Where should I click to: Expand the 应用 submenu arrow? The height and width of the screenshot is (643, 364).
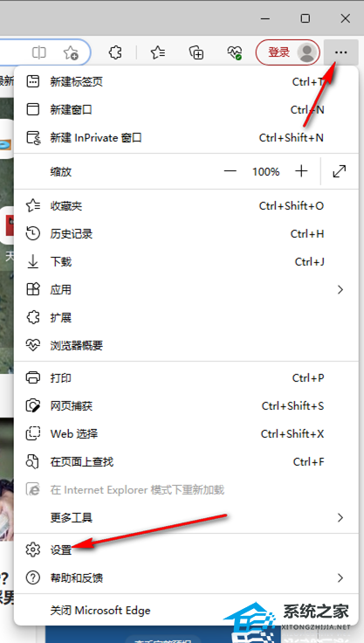click(x=340, y=289)
